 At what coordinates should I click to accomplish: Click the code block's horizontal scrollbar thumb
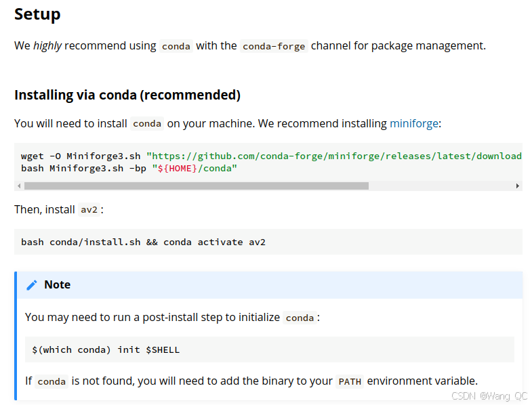pos(197,186)
